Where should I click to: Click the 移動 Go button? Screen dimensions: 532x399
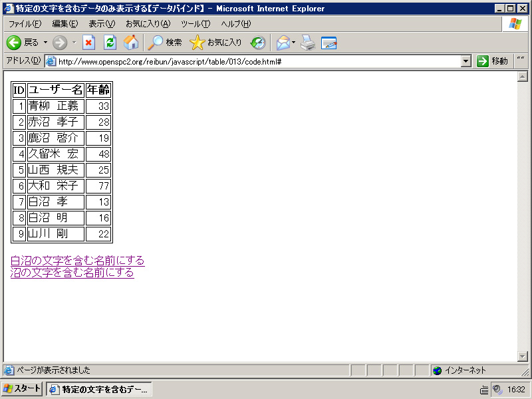point(492,61)
